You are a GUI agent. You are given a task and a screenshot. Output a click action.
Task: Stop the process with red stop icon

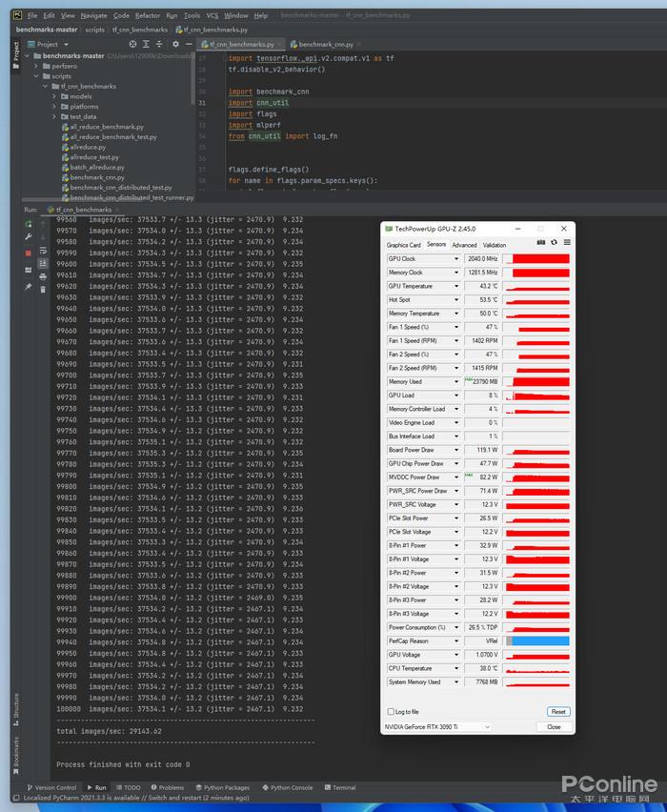coord(29,254)
